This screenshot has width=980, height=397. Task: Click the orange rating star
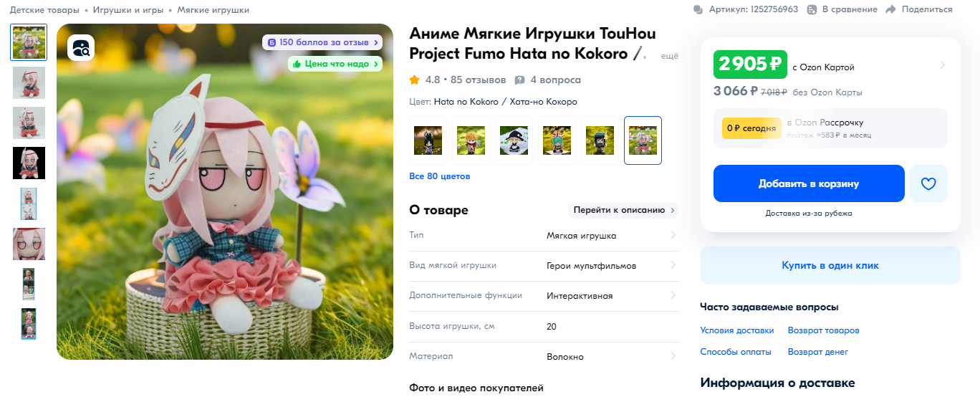coord(414,80)
